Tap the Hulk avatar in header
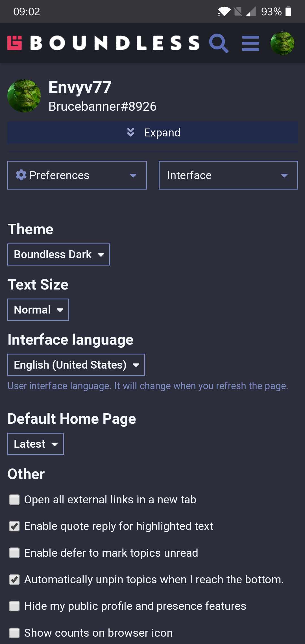This screenshot has width=305, height=644. click(x=282, y=43)
